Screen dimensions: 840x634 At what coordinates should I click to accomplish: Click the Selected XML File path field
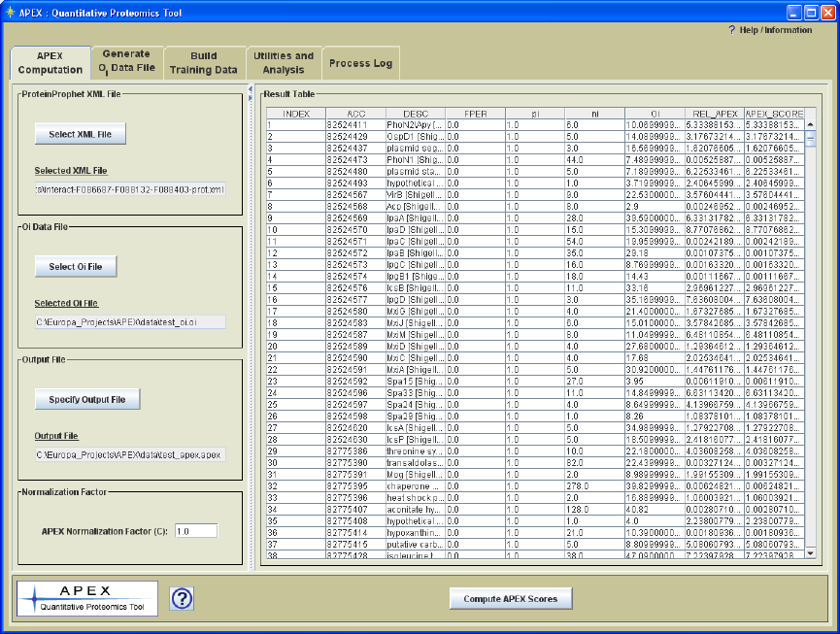[130, 188]
